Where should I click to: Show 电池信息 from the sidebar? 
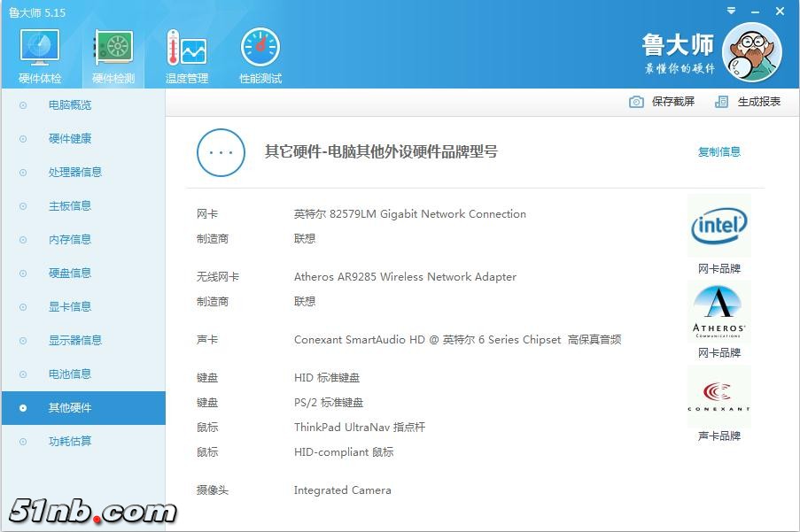click(x=70, y=374)
